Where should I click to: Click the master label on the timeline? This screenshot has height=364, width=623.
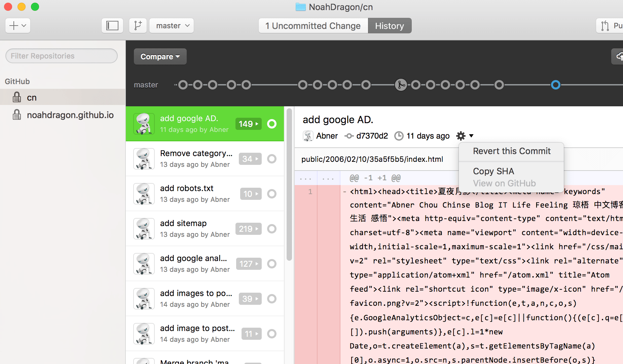[146, 85]
